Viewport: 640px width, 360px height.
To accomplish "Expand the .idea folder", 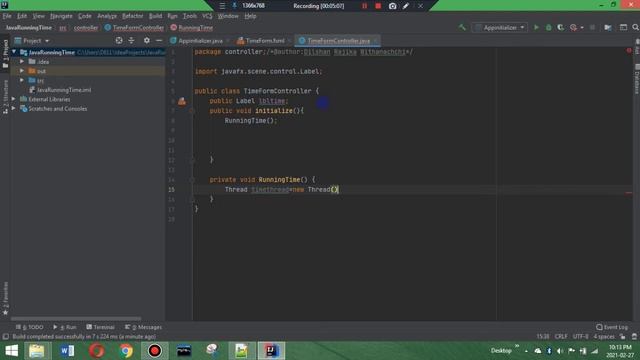I will point(22,61).
